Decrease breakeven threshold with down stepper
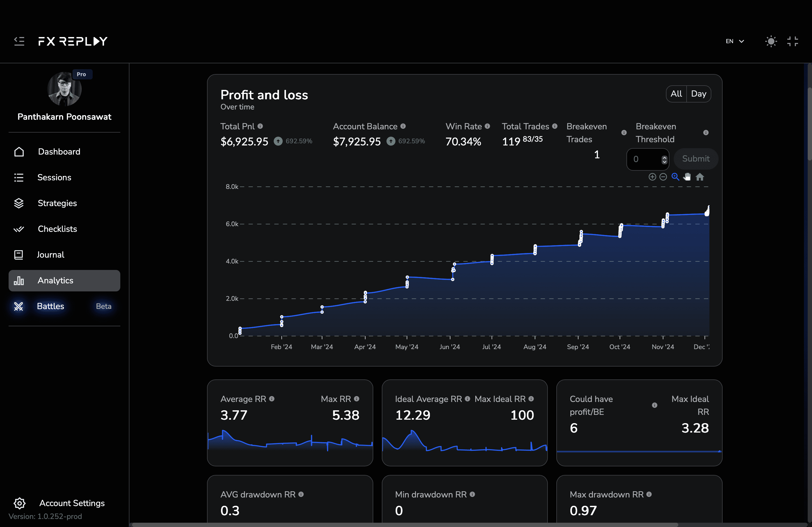Viewport: 812px width, 527px height. (x=664, y=162)
